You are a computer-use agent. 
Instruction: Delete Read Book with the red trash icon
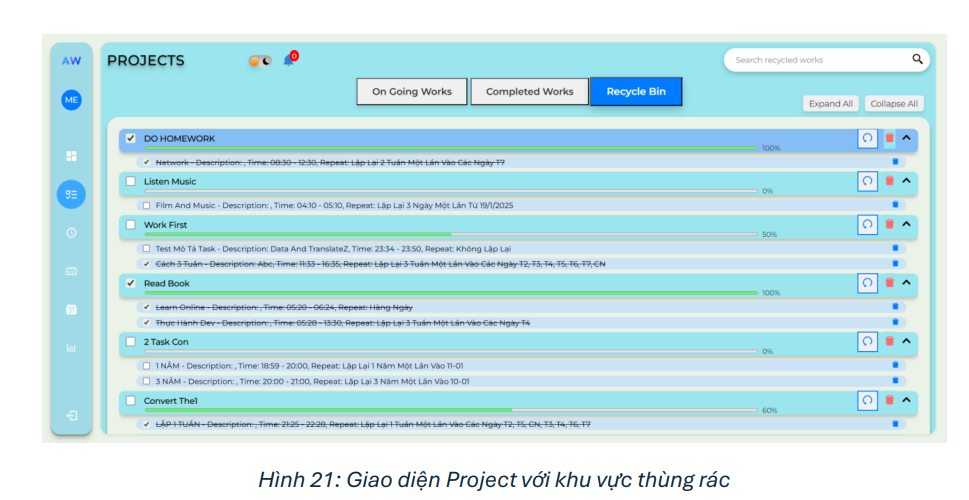(x=889, y=283)
